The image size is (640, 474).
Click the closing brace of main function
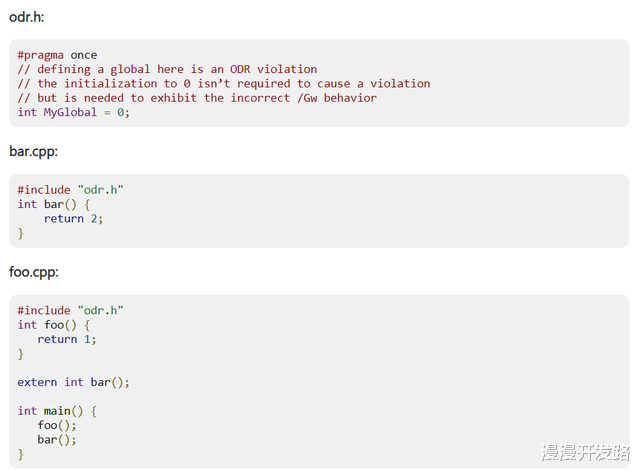pos(21,454)
